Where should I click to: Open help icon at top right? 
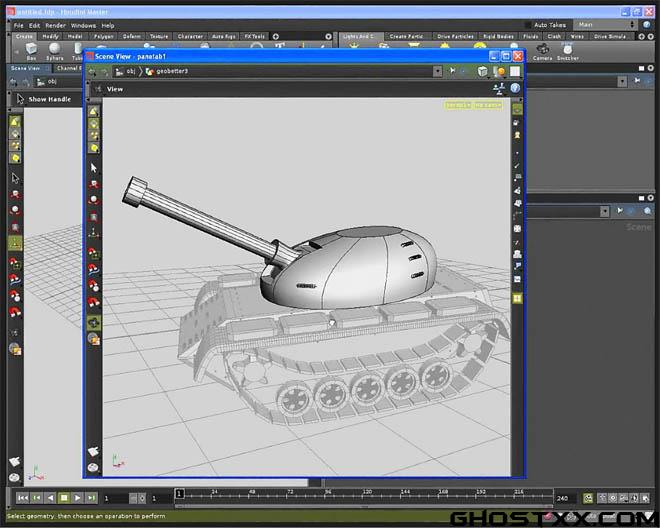pos(647,25)
